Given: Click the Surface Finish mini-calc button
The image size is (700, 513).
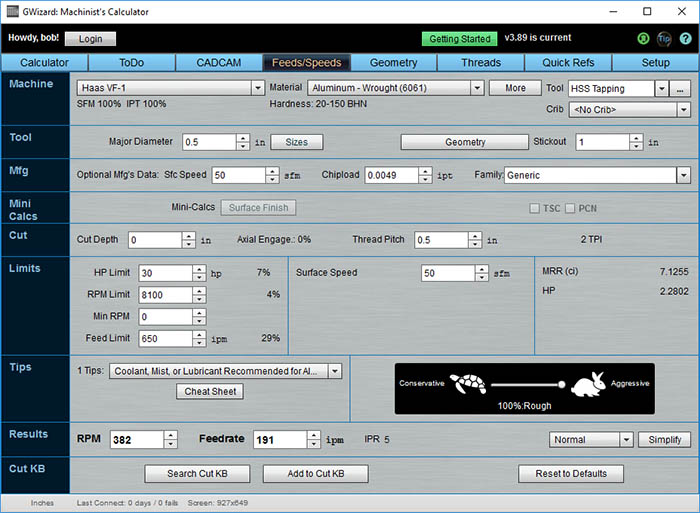Looking at the screenshot, I should (x=258, y=208).
